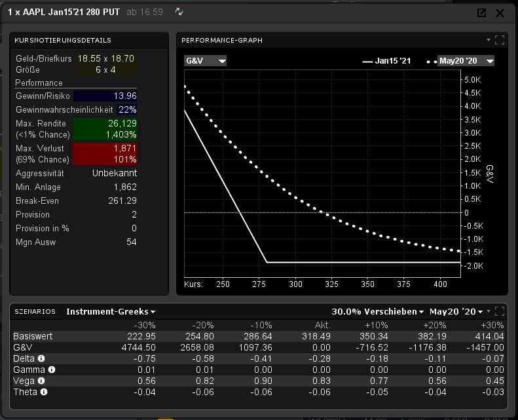
Task: Open May20 '20 dropdown in Szenarios
Action: (460, 312)
